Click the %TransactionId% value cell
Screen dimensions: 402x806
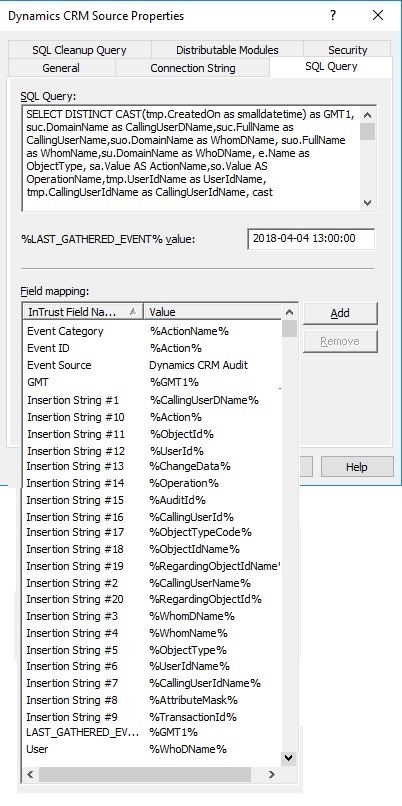(193, 717)
